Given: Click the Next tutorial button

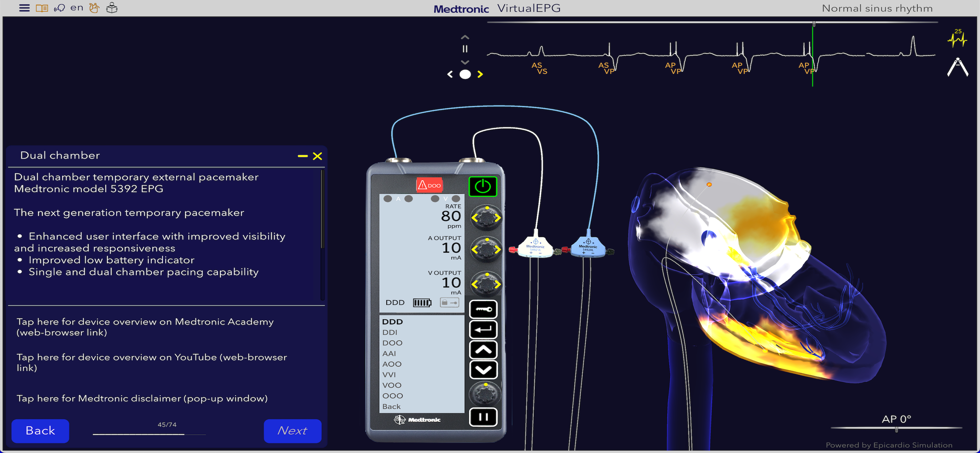Looking at the screenshot, I should [x=292, y=430].
